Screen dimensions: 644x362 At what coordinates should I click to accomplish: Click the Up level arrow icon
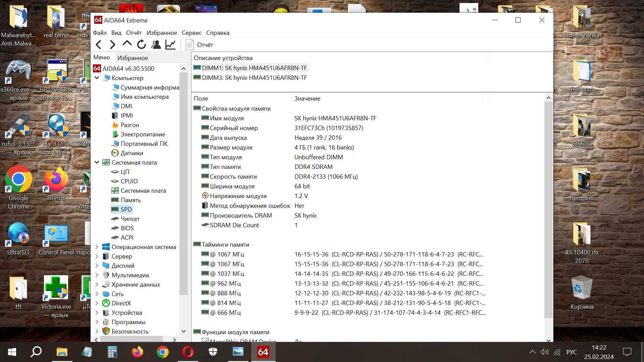click(x=127, y=44)
